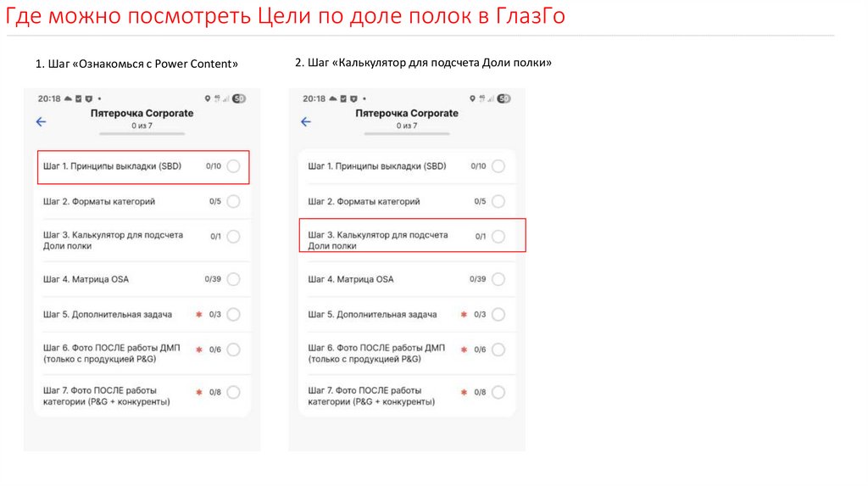The height and width of the screenshot is (487, 868).
Task: Open Шаг 2. Форматы категорий in right screen
Action: [x=407, y=201]
